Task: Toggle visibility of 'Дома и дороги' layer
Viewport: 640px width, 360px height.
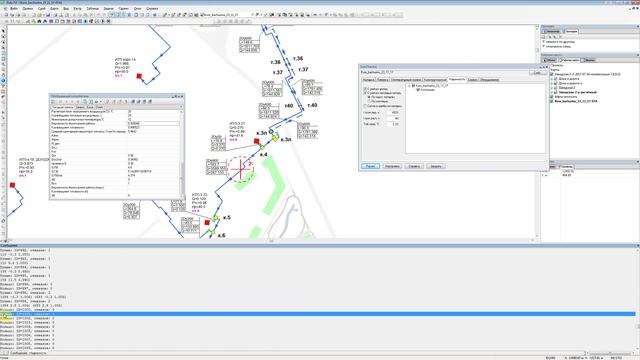Action: pos(556,79)
